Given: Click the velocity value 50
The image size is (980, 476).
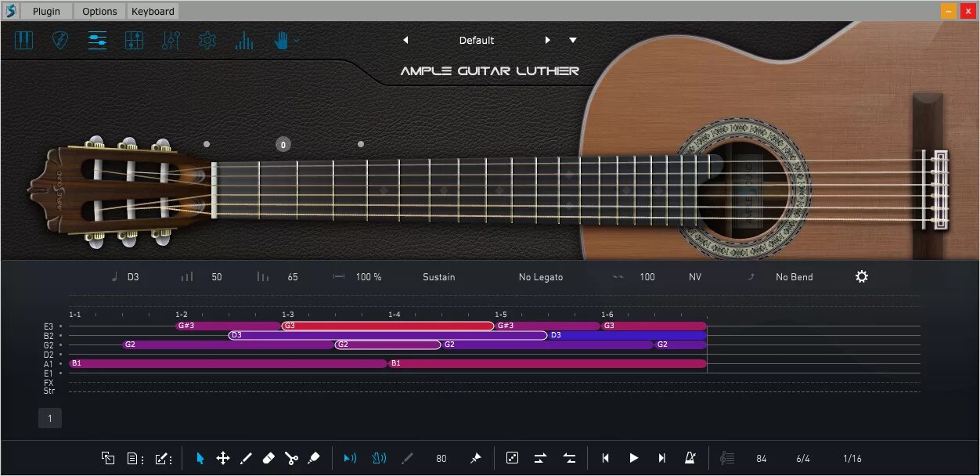Looking at the screenshot, I should (217, 277).
